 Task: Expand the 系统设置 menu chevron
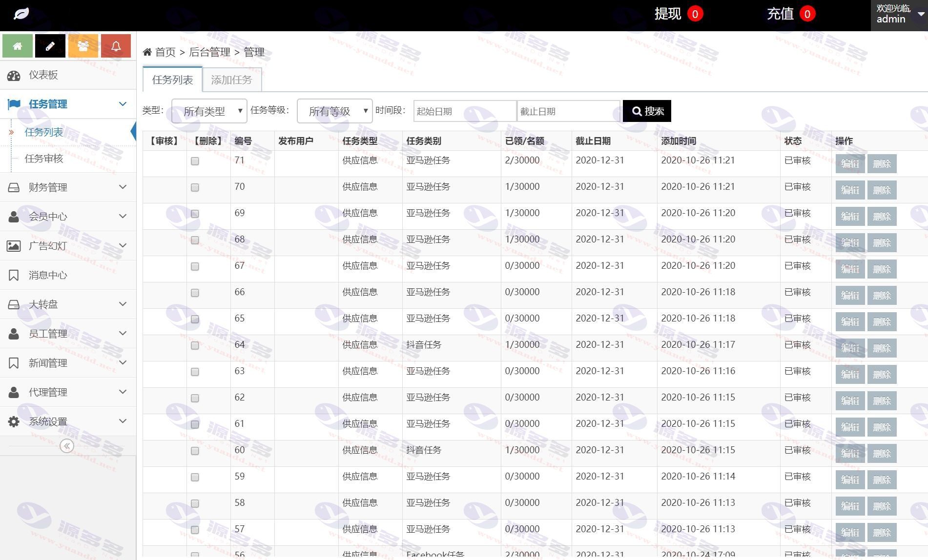[123, 421]
